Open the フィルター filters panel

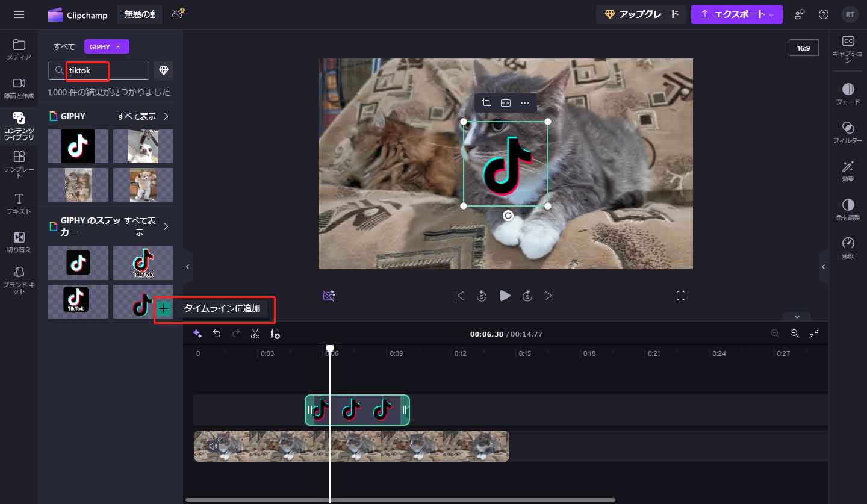[x=848, y=132]
